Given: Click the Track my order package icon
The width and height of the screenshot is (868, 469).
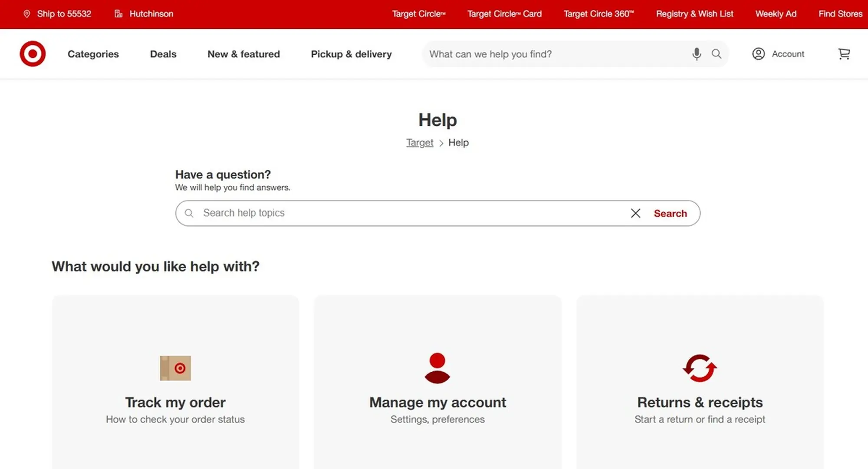Looking at the screenshot, I should [x=175, y=368].
